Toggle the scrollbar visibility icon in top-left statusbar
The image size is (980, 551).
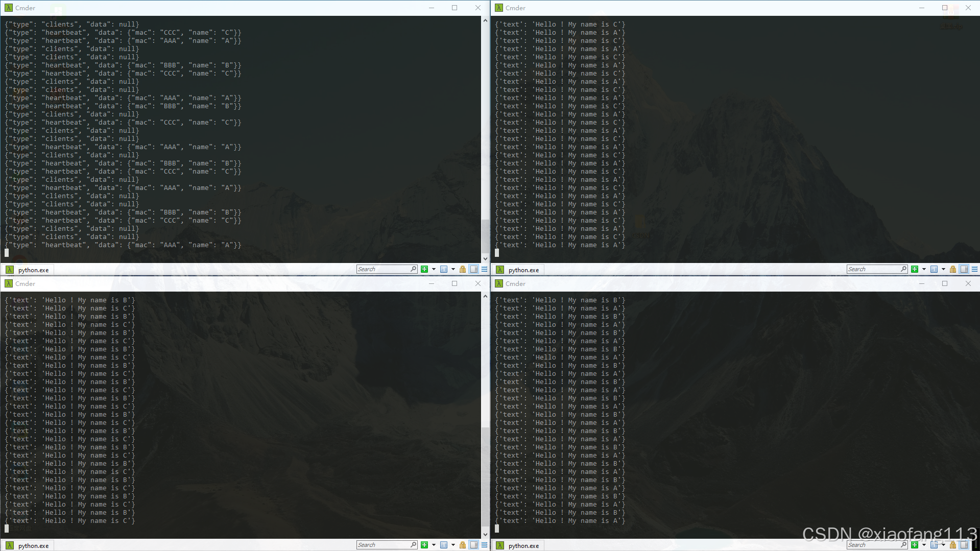pos(473,269)
